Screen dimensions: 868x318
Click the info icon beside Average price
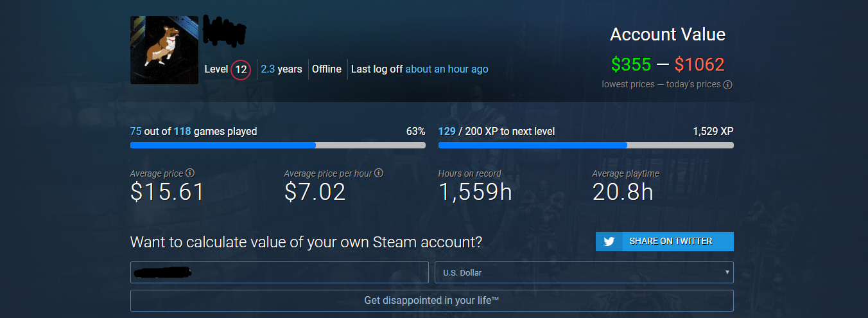[190, 173]
